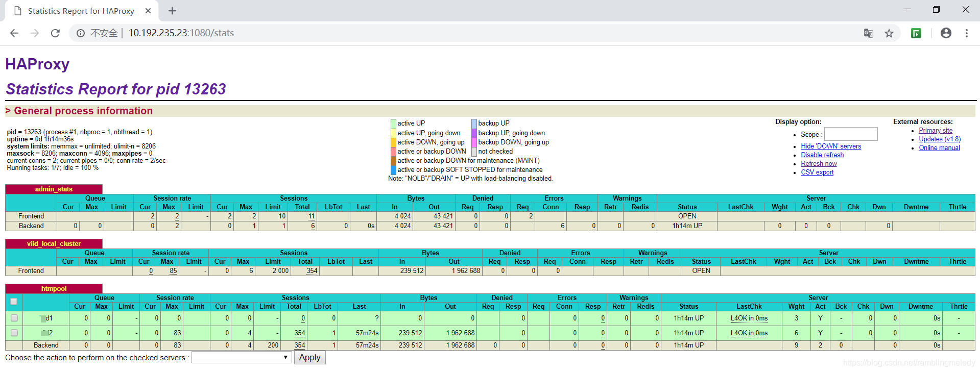Check the box for the d1 server row
This screenshot has height=372, width=980.
14,318
